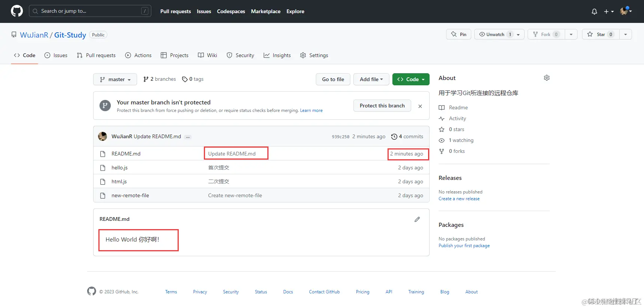Open 4 commits link

coord(407,137)
